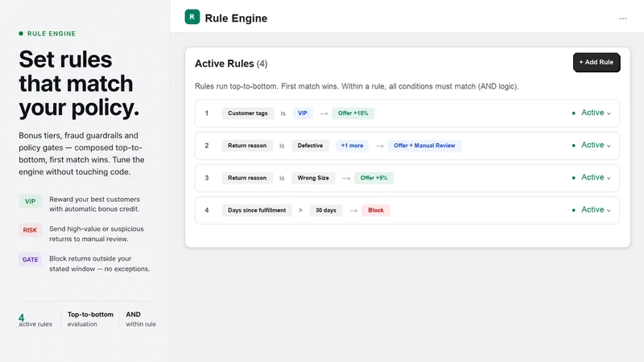The width and height of the screenshot is (644, 362).
Task: Click Return reason chip in rule 2
Action: (247, 146)
